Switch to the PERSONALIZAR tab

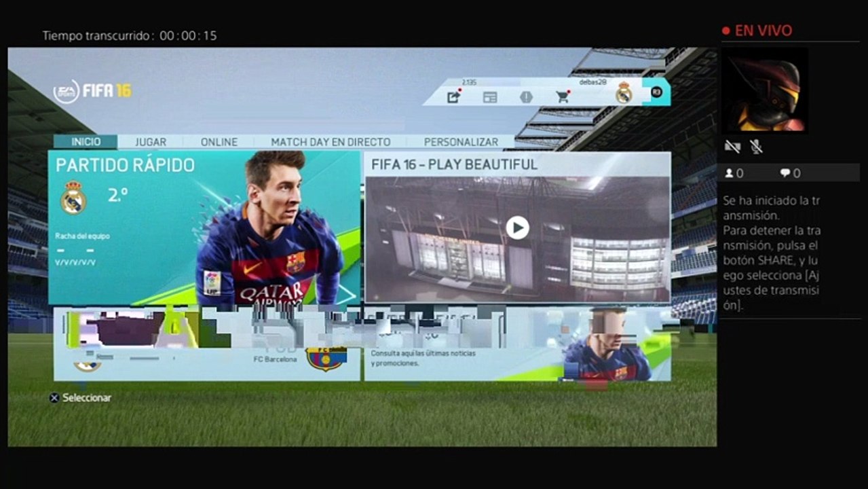461,142
